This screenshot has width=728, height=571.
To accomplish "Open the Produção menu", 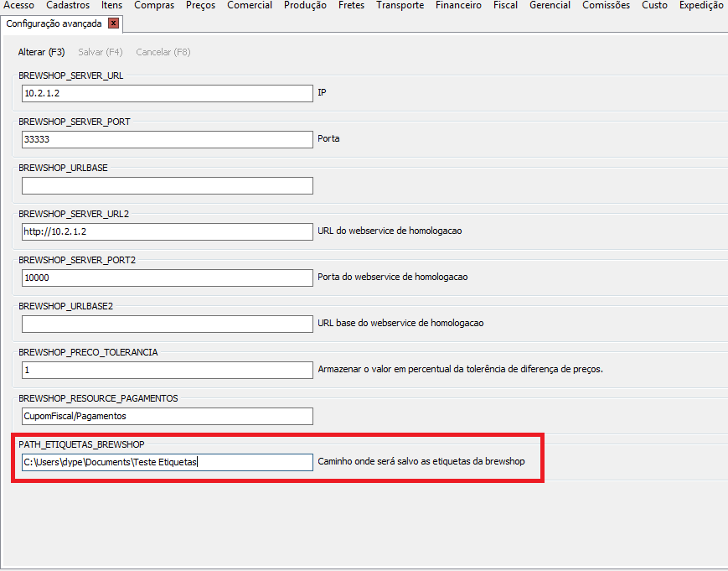I will click(x=305, y=5).
